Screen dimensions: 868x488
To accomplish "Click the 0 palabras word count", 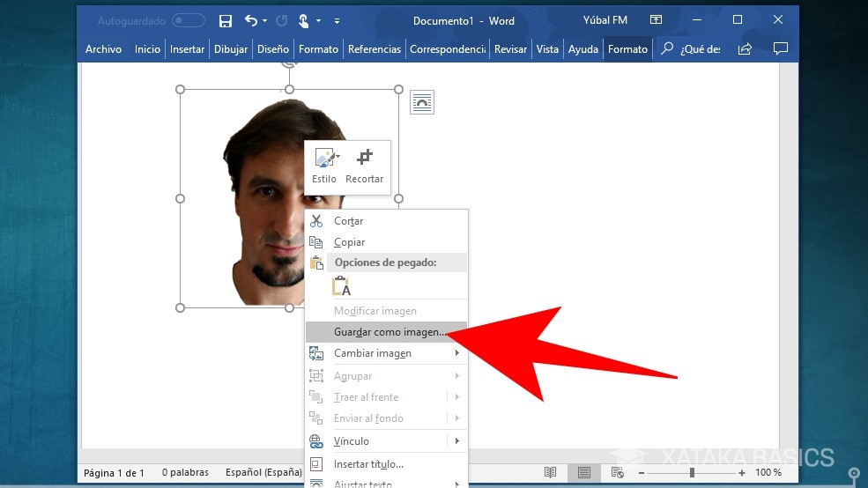I will pyautogui.click(x=185, y=473).
